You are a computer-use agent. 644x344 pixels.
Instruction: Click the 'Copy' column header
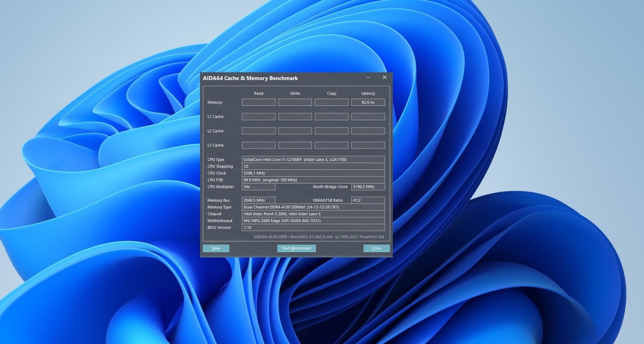click(x=332, y=93)
